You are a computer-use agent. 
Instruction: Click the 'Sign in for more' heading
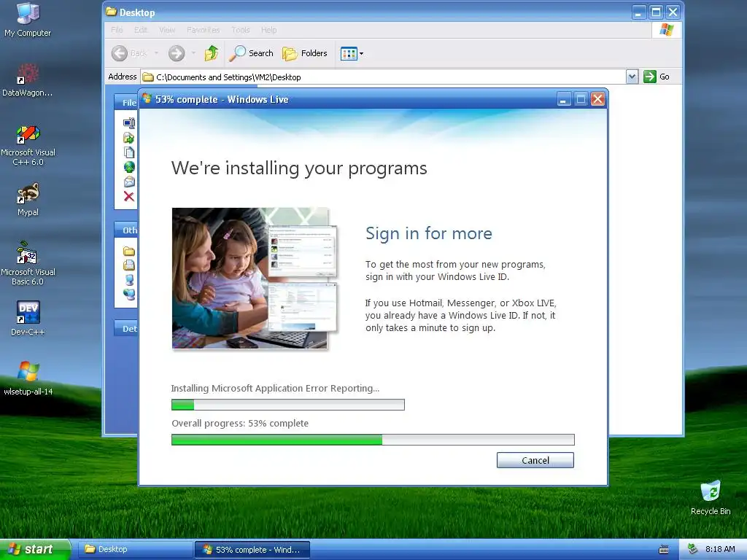[429, 233]
